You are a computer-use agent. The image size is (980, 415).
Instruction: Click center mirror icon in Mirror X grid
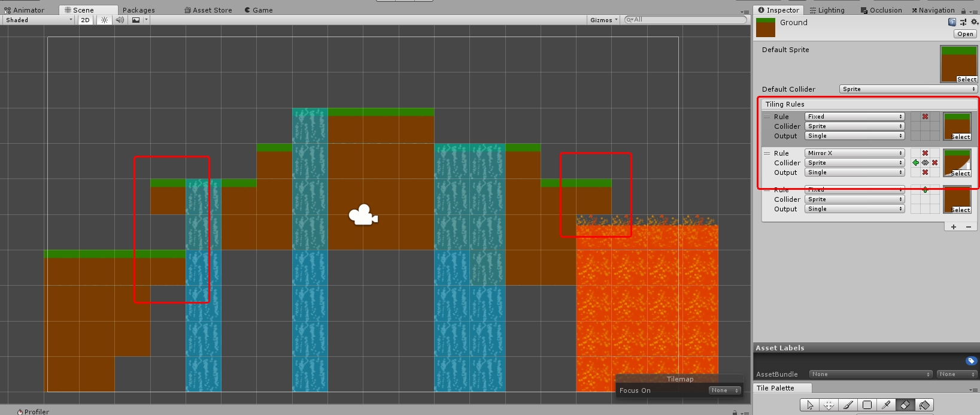[x=925, y=163]
